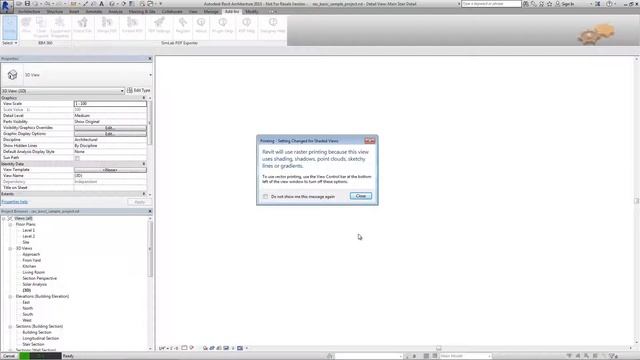Select the South elevation in Project Browser
The image size is (640, 360).
(27, 314)
